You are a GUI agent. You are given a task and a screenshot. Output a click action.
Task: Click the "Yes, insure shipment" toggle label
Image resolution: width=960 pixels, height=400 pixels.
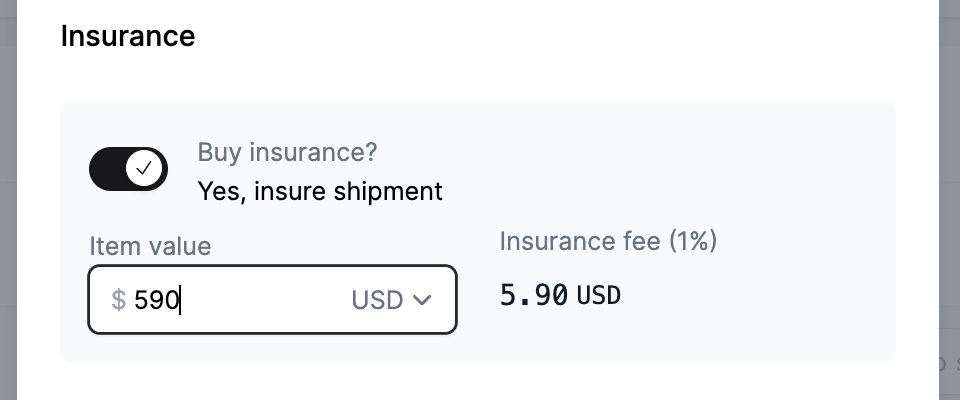pos(320,192)
